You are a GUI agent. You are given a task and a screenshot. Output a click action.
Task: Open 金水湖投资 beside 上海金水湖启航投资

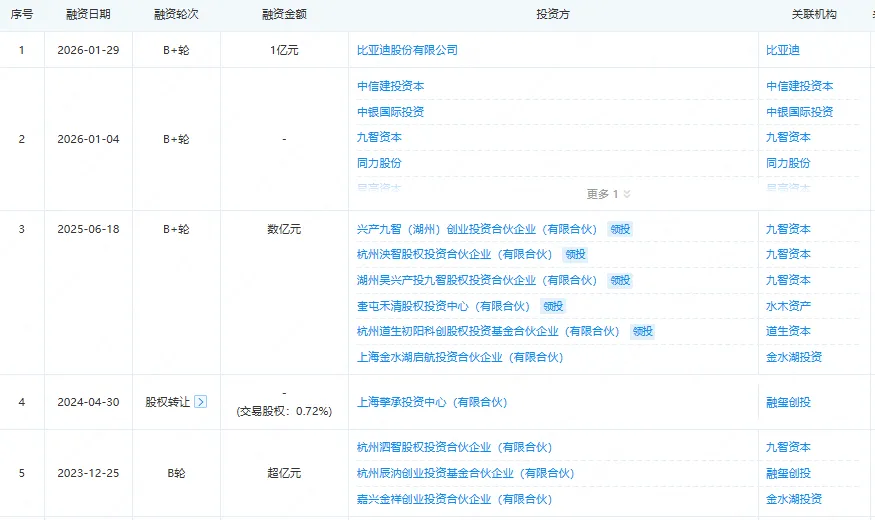[x=794, y=357]
